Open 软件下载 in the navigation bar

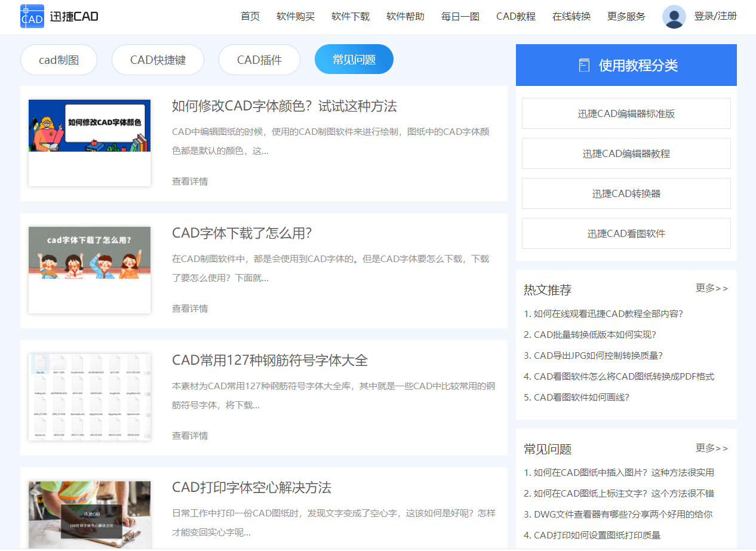point(351,17)
